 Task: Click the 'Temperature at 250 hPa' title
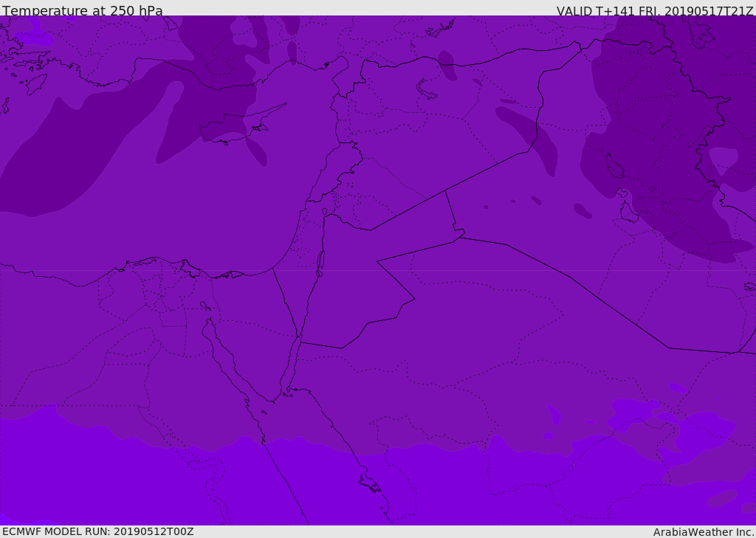[83, 11]
